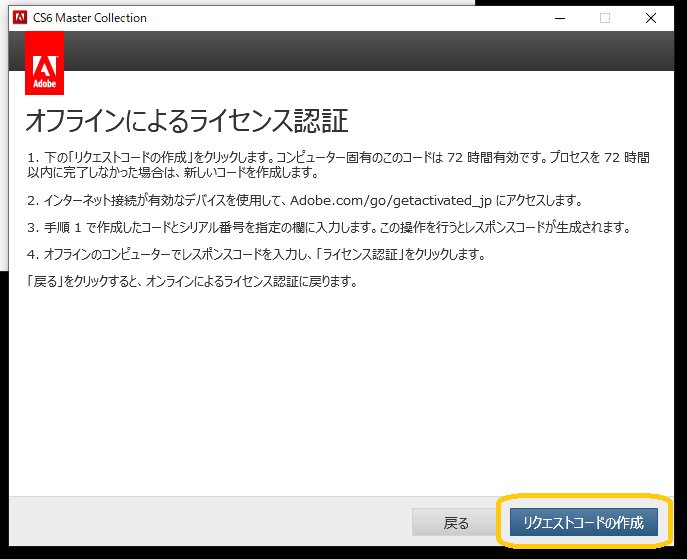Click the Adobe.com/go/getactivated_jp address text
687x559 pixels.
[391, 201]
